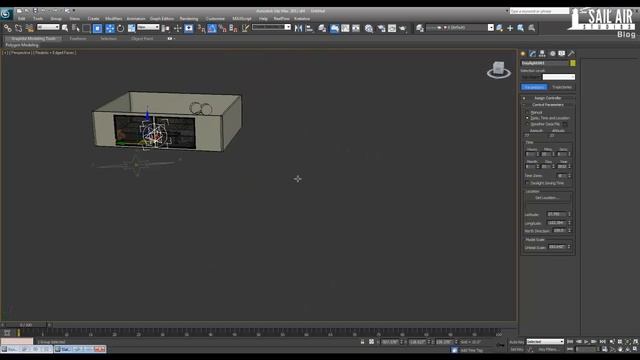Open Rendered Frame Window icon

point(392,28)
